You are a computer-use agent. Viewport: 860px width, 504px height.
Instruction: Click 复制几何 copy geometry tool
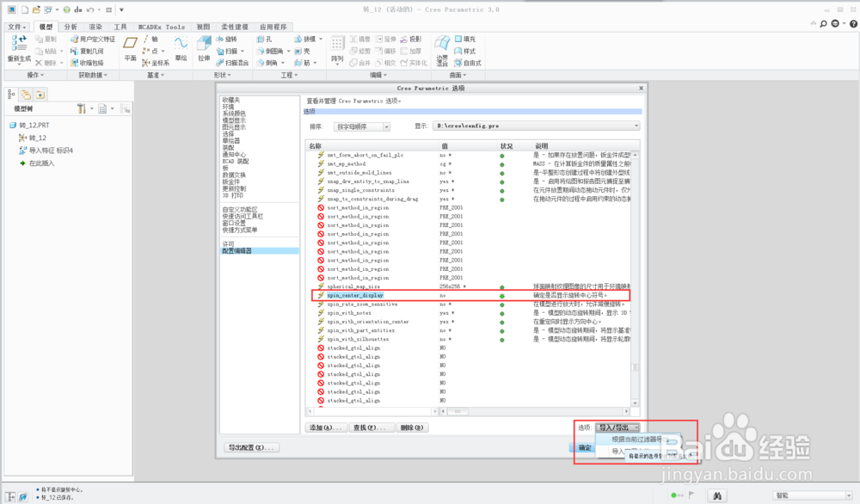[87, 51]
